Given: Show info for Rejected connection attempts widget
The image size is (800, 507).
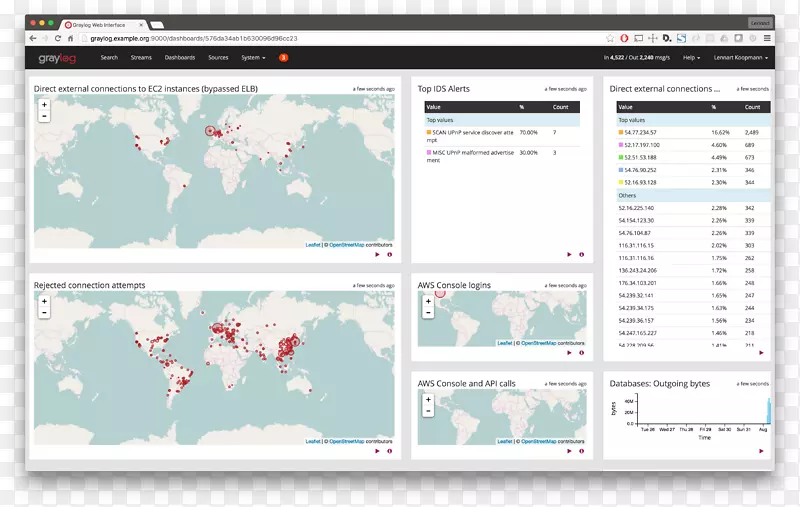Looking at the screenshot, I should (x=389, y=451).
